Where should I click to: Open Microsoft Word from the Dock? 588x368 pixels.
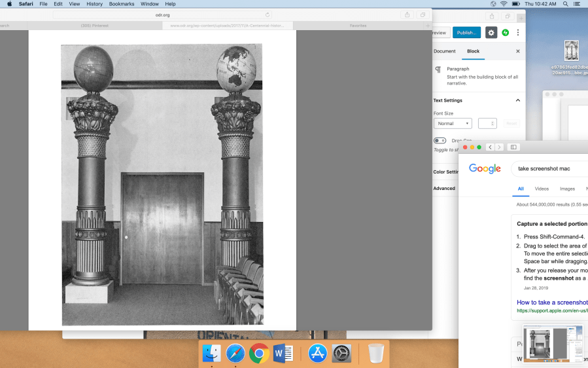point(283,354)
